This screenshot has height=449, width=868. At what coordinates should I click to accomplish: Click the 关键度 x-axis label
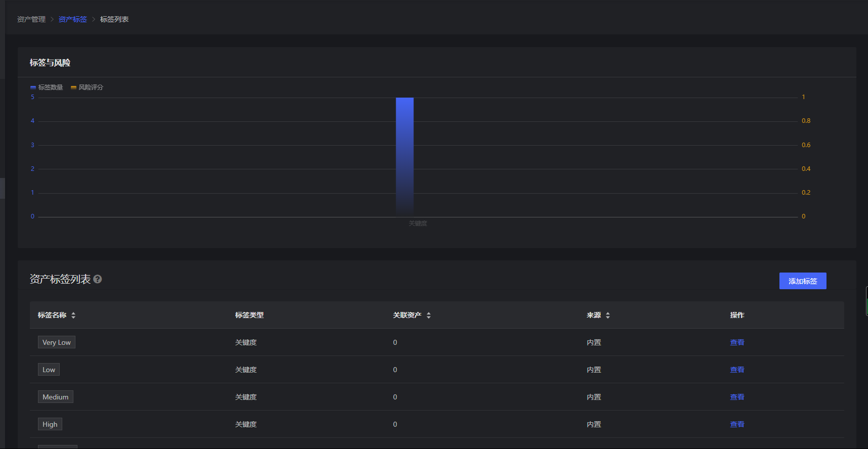coord(418,223)
